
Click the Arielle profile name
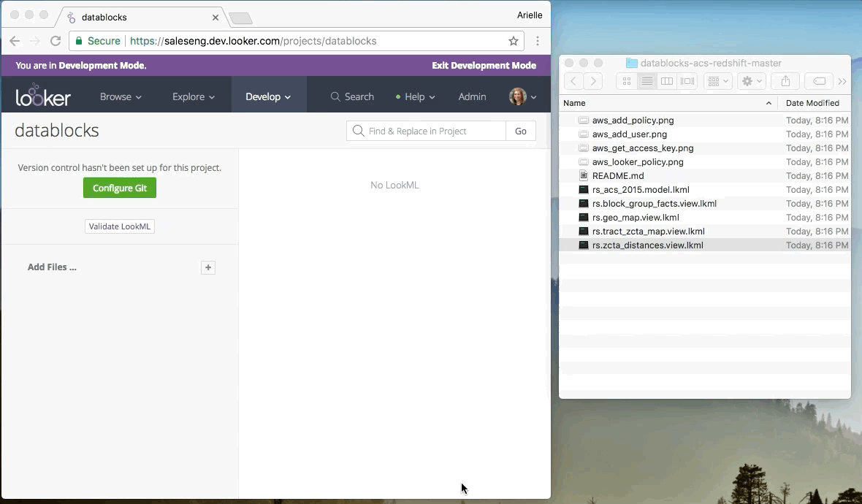(530, 15)
